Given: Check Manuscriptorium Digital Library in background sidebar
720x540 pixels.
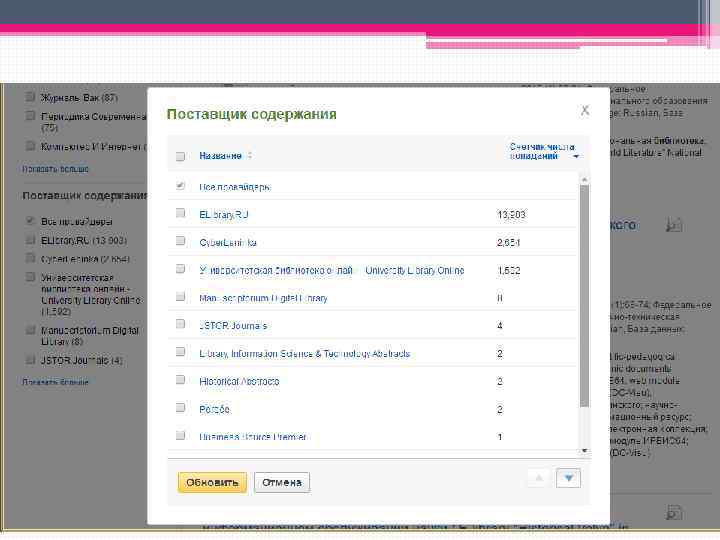Looking at the screenshot, I should tap(30, 330).
